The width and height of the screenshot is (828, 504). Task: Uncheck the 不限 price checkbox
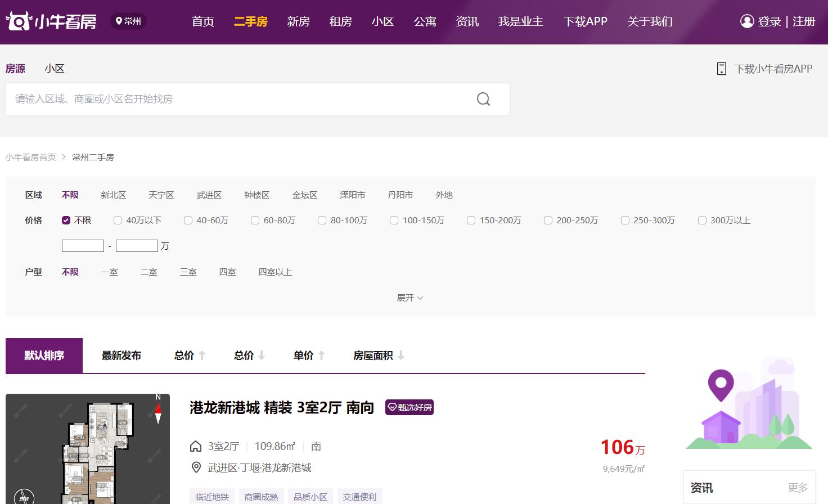(x=66, y=220)
